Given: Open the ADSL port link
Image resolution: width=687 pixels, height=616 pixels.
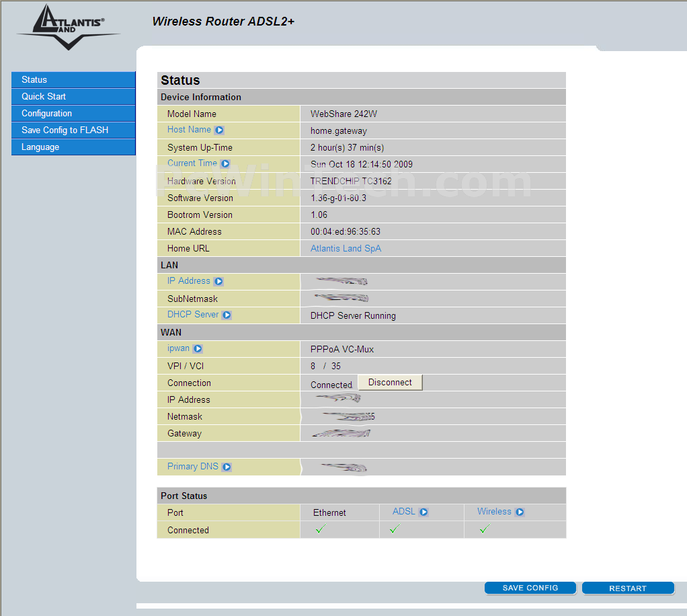Looking at the screenshot, I should [x=403, y=511].
